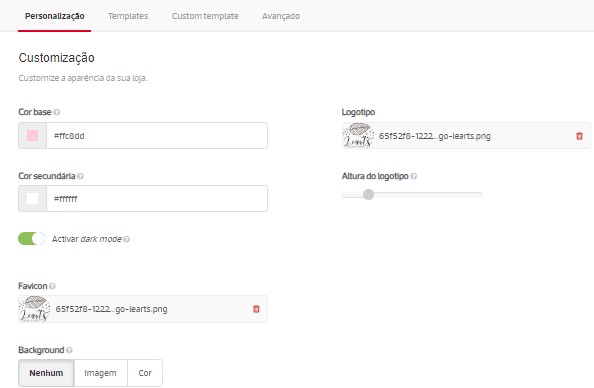
Task: Switch to the Custom template tab
Action: coord(205,16)
